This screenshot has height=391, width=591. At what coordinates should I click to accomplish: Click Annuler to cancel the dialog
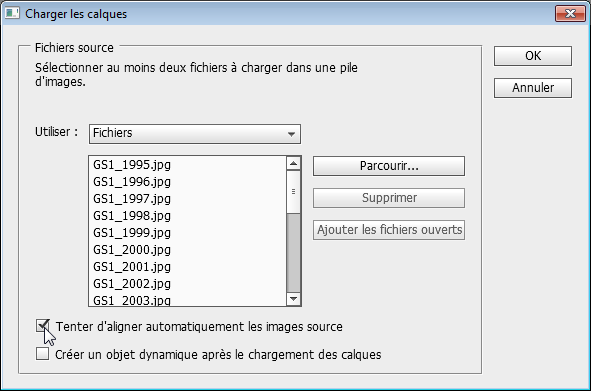(533, 88)
